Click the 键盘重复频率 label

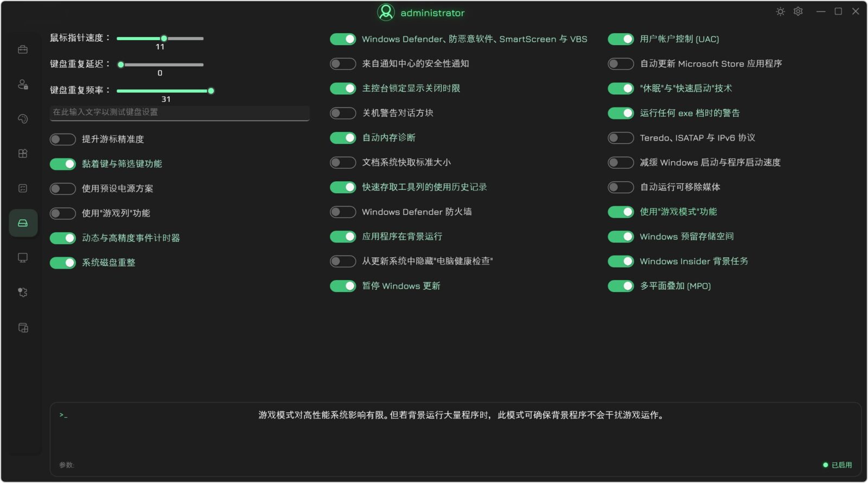(80, 90)
